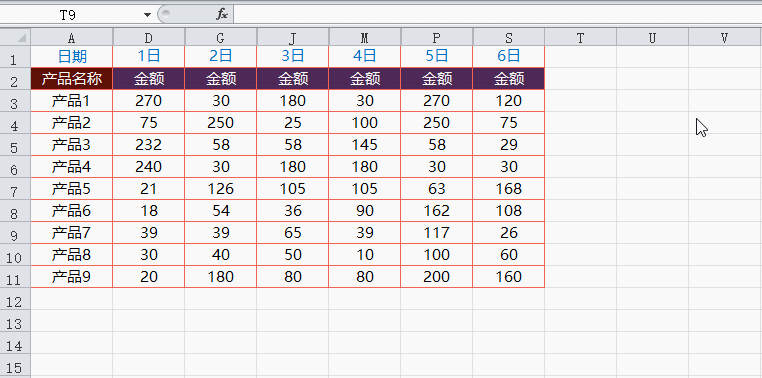Image resolution: width=762 pixels, height=378 pixels.
Task: Click the 产品4 cell
Action: (x=72, y=167)
